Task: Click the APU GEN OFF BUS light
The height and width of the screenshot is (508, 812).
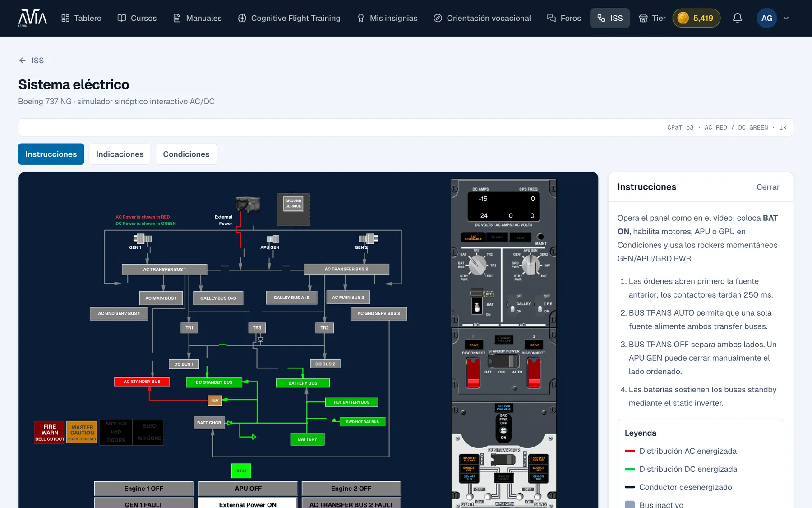Action: pyautogui.click(x=503, y=478)
